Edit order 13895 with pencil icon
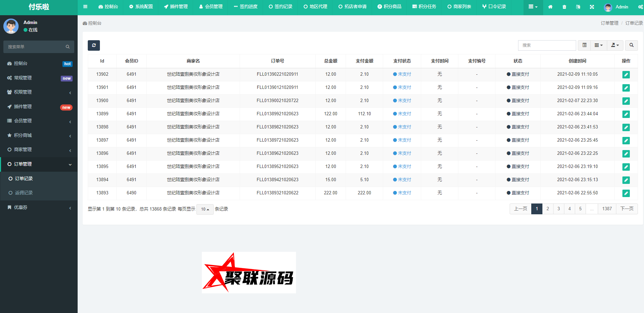 [x=626, y=167]
